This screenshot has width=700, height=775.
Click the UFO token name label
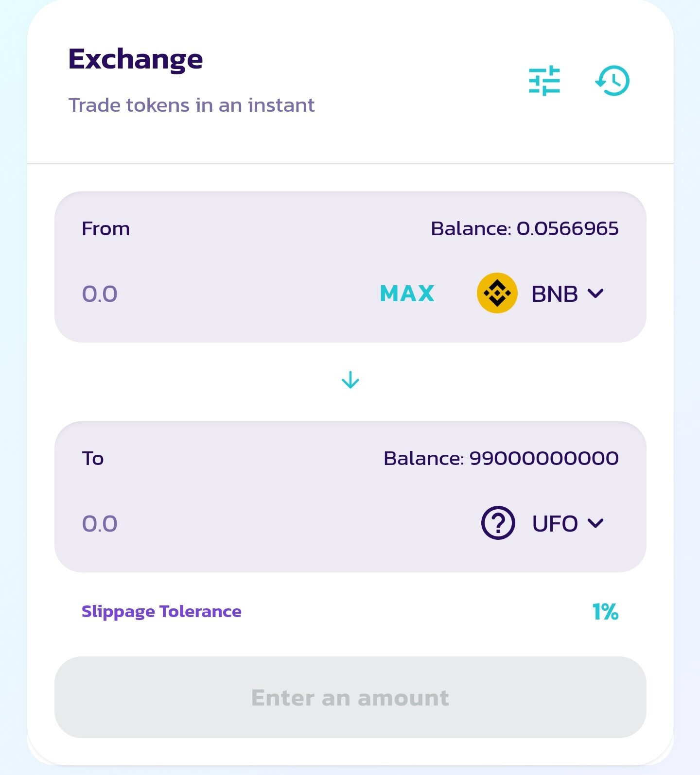555,524
